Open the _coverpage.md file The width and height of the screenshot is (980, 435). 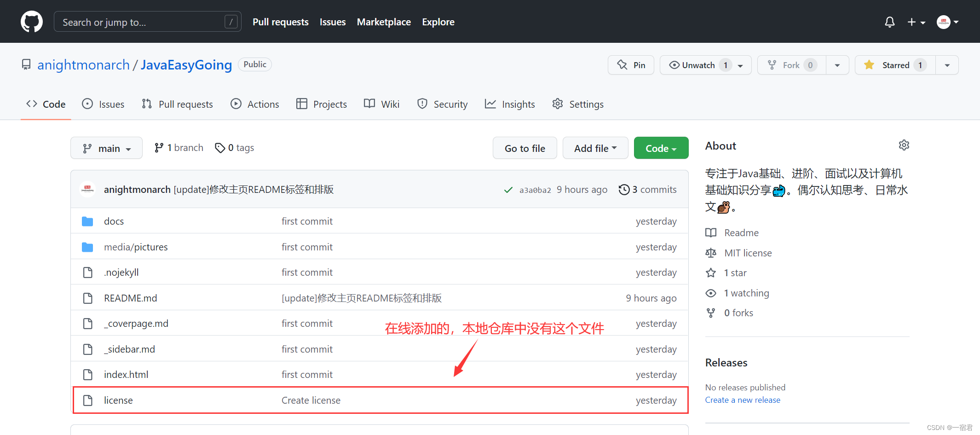136,324
